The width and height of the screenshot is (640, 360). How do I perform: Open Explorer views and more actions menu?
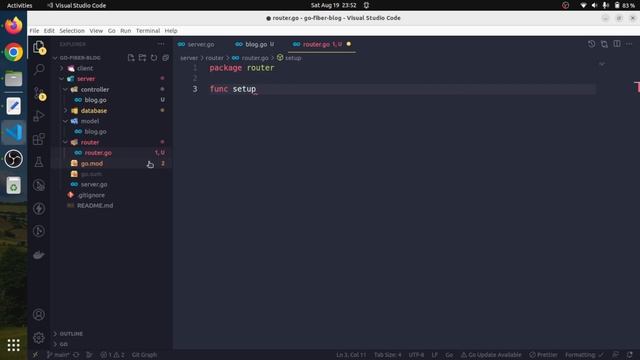[161, 44]
